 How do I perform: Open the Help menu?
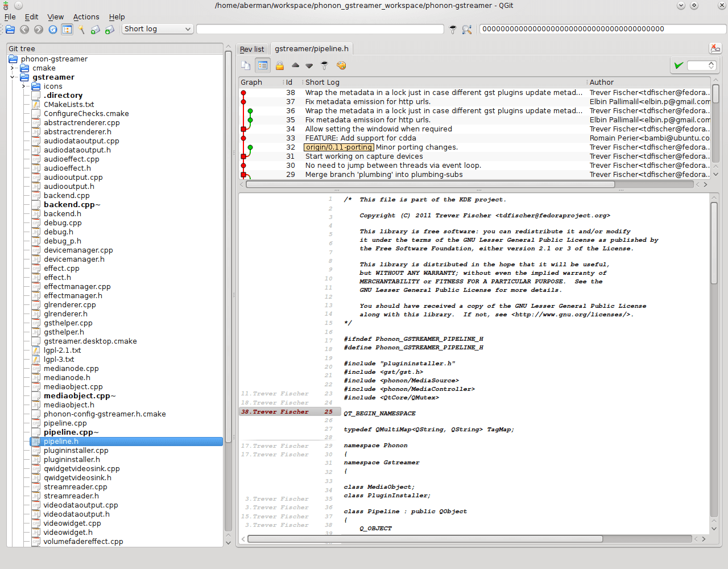117,17
